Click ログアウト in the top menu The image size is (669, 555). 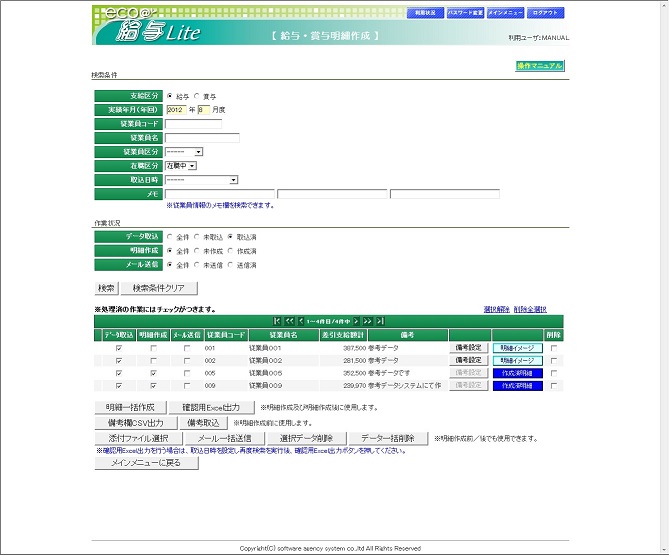(546, 13)
